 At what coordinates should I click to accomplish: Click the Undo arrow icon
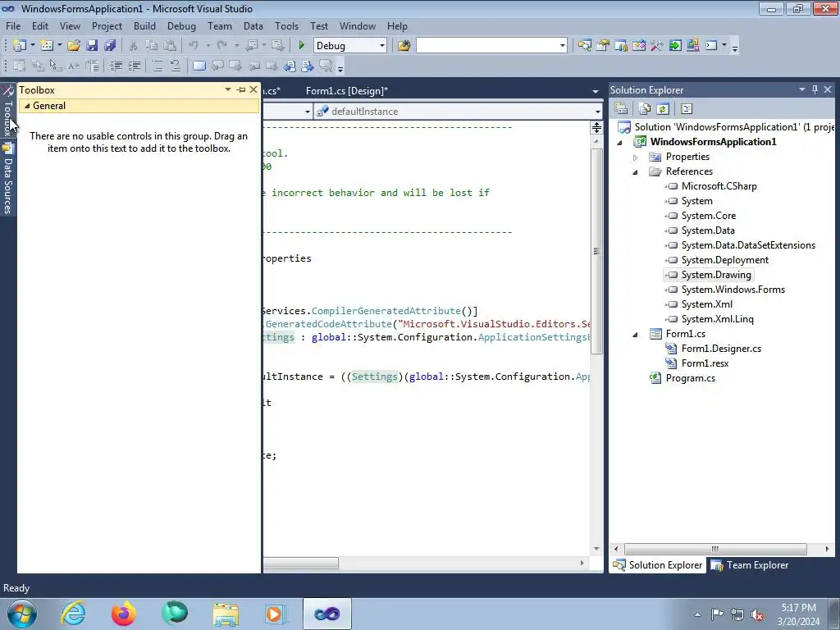coord(194,46)
